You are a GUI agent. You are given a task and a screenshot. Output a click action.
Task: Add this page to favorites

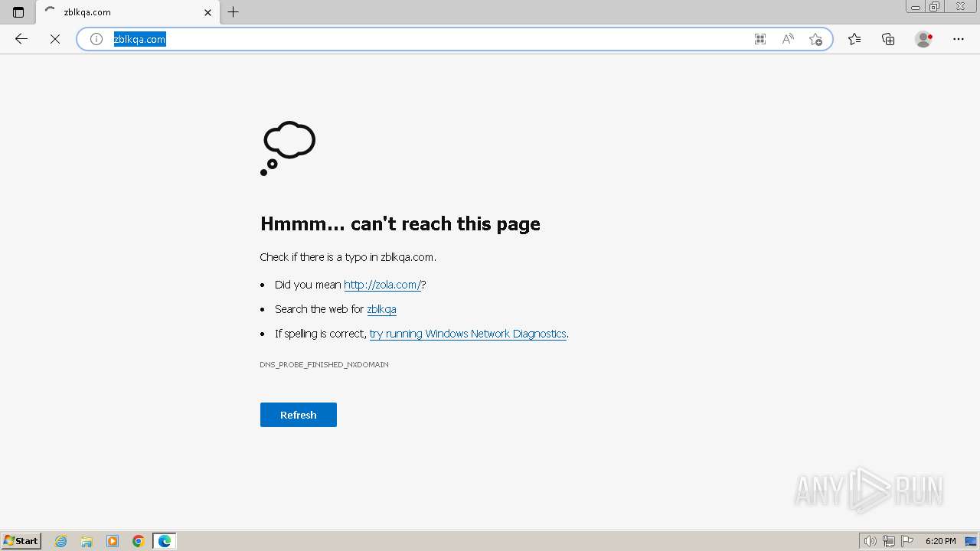pos(815,39)
